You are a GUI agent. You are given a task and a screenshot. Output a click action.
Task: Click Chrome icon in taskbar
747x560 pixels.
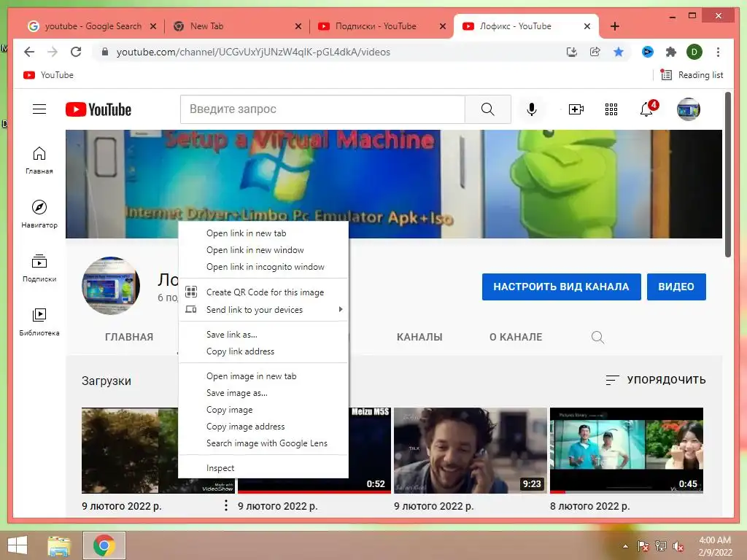(104, 545)
